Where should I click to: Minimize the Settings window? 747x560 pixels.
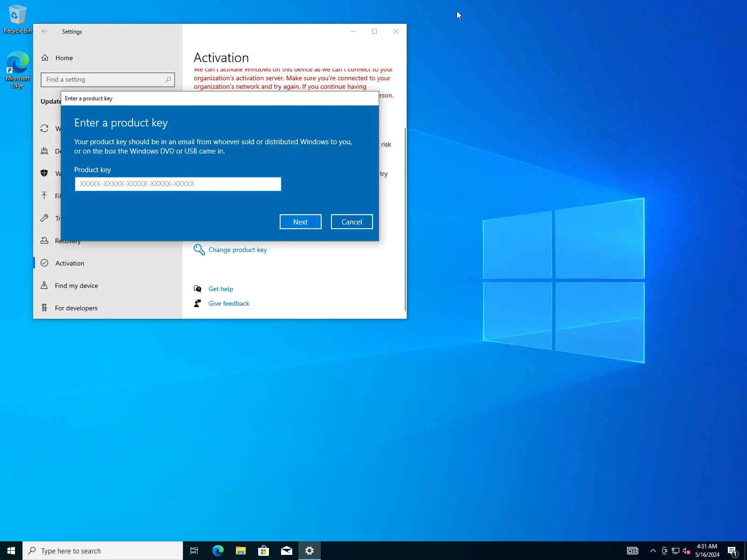coord(353,31)
